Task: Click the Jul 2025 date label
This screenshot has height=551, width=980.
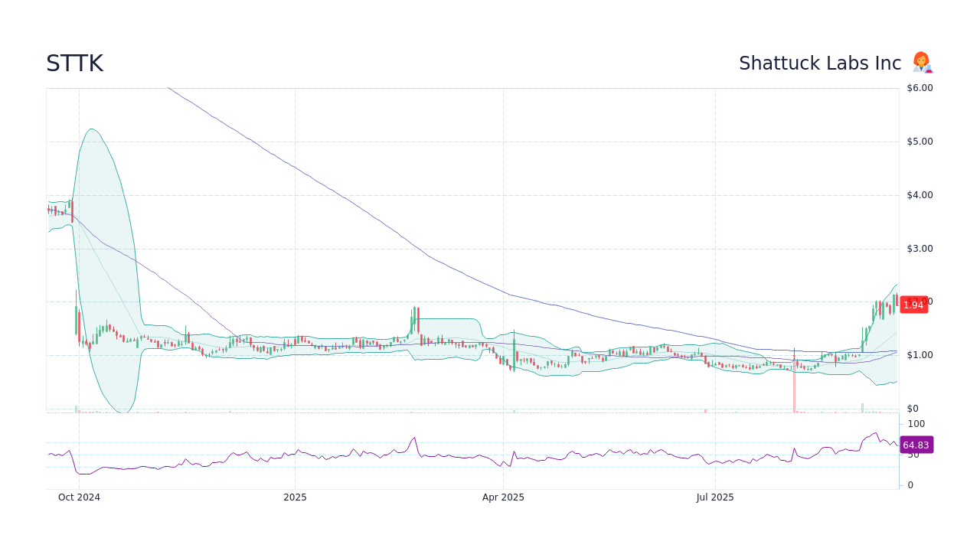Action: click(x=716, y=497)
